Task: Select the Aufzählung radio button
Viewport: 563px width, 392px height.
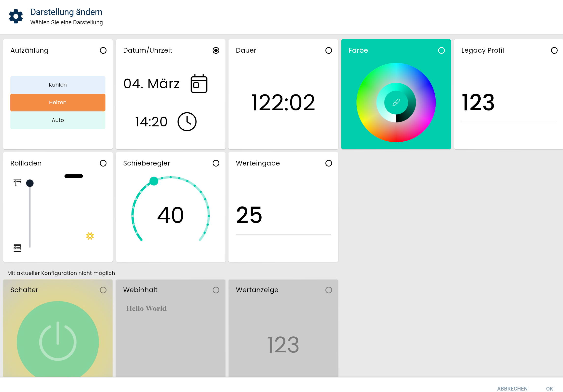Action: click(103, 50)
